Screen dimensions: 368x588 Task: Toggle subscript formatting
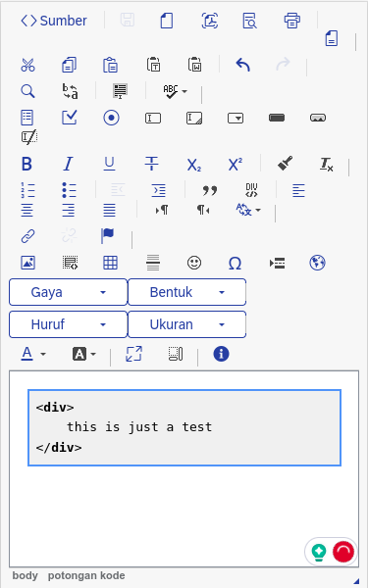(x=193, y=165)
